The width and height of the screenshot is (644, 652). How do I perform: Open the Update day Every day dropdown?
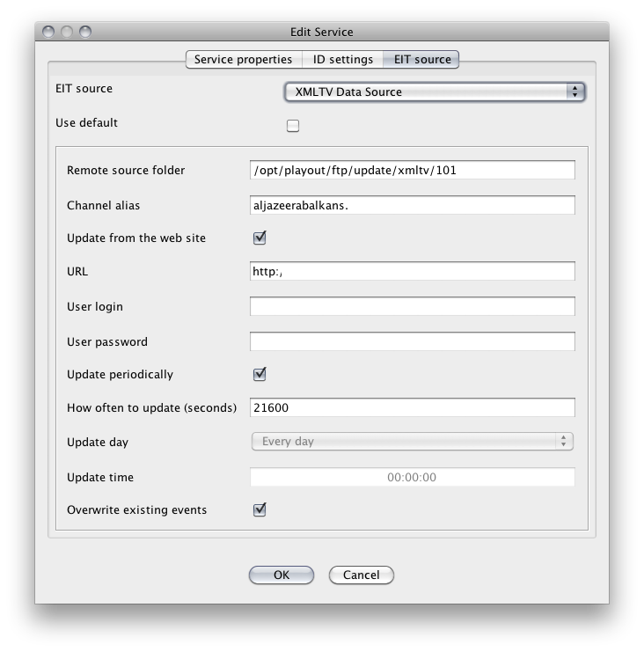coord(413,441)
